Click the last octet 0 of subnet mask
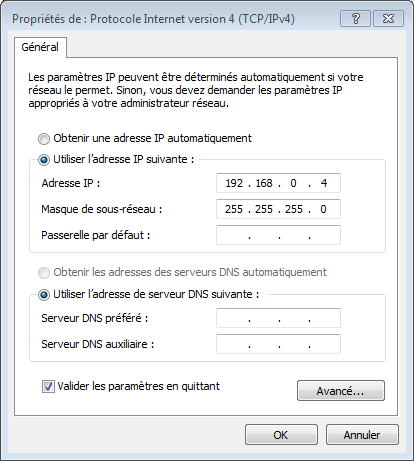This screenshot has height=461, width=414. 323,209
